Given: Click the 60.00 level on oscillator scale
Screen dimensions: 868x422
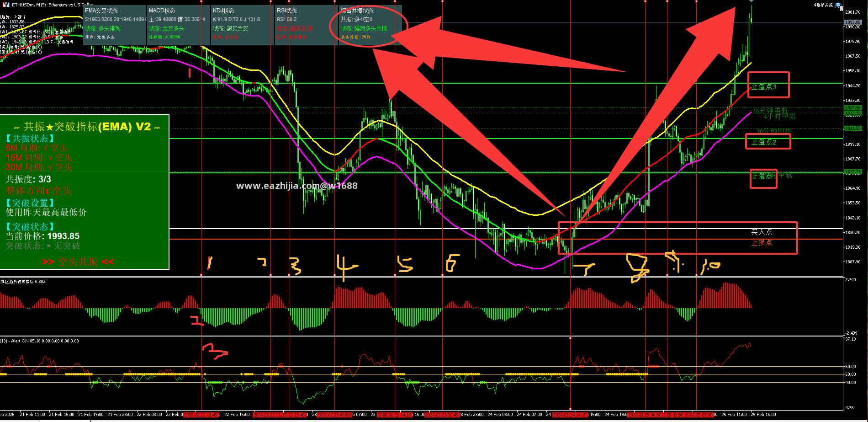Looking at the screenshot, I should click(x=850, y=366).
